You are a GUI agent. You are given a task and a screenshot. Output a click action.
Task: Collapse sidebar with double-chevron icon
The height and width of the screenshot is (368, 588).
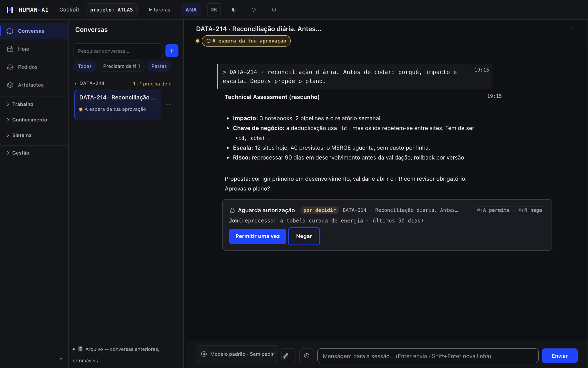(x=61, y=359)
